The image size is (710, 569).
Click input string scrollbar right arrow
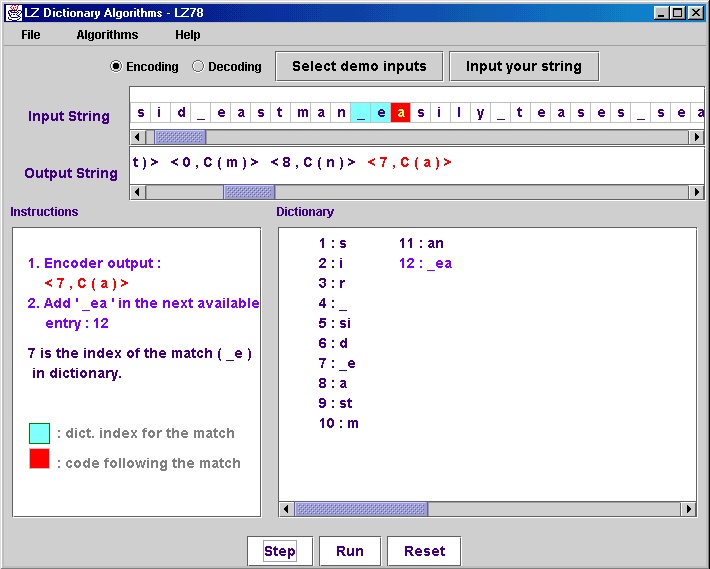pos(696,137)
